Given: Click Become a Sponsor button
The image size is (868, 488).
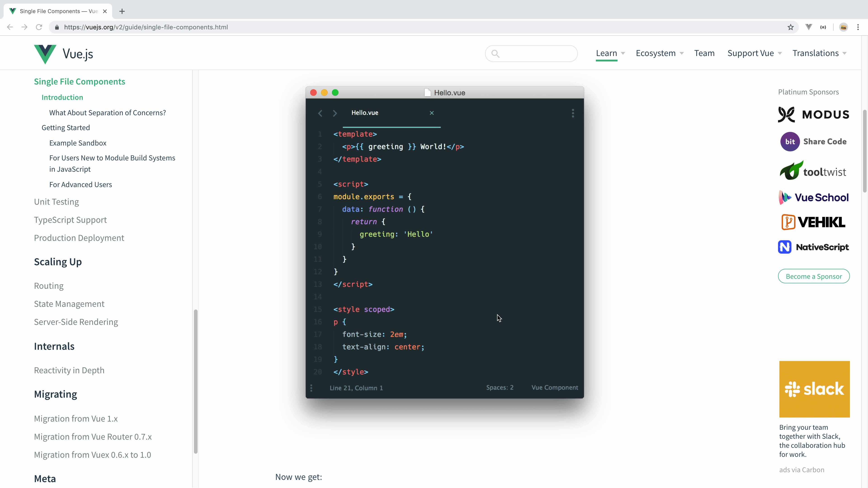Looking at the screenshot, I should (814, 276).
